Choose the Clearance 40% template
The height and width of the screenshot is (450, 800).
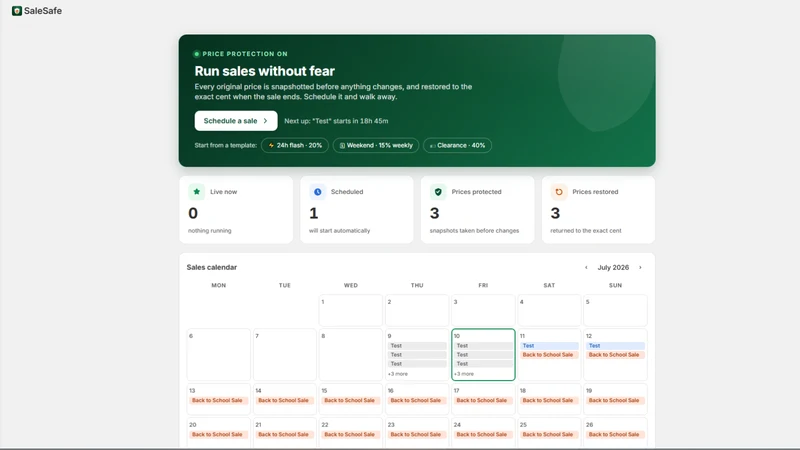click(457, 145)
